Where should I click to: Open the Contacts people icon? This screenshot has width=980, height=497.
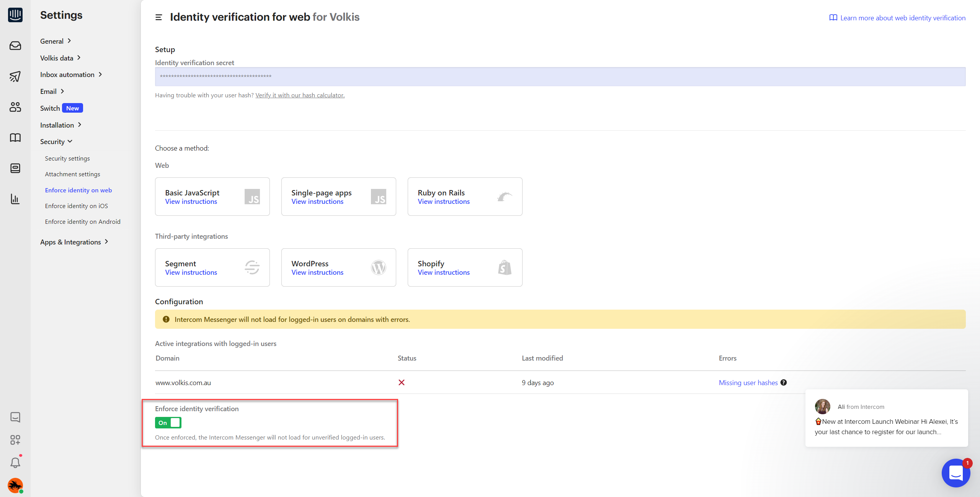15,107
